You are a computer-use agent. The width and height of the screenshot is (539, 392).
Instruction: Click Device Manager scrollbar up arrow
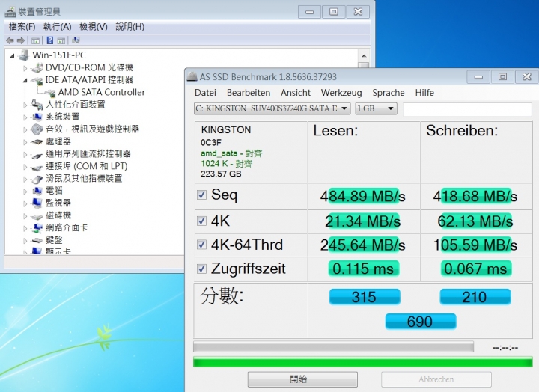point(364,55)
